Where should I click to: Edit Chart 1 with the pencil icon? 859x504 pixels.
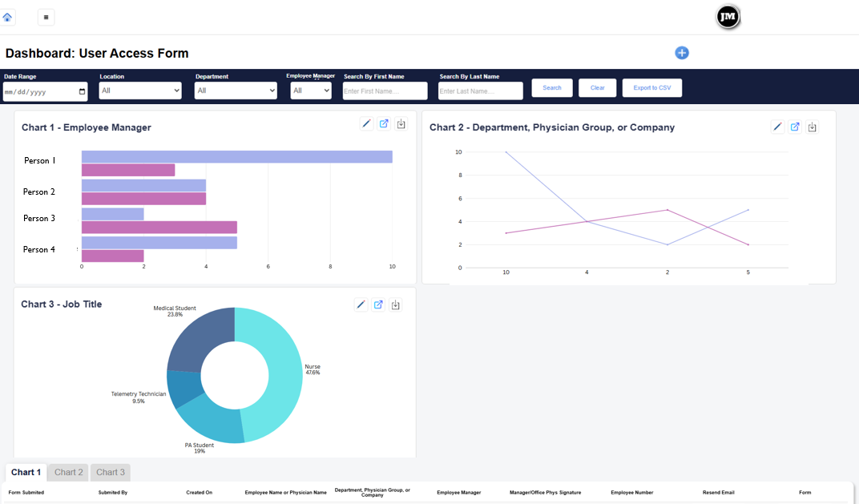pyautogui.click(x=366, y=123)
